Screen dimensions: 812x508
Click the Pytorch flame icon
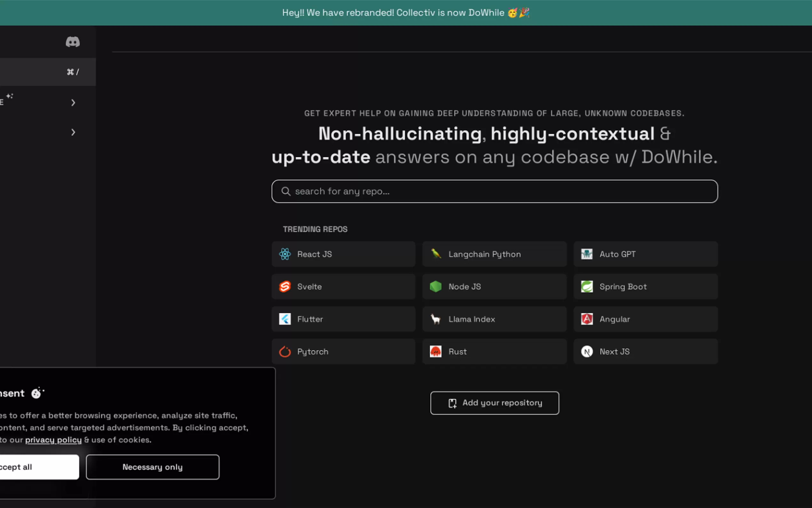[x=285, y=352]
